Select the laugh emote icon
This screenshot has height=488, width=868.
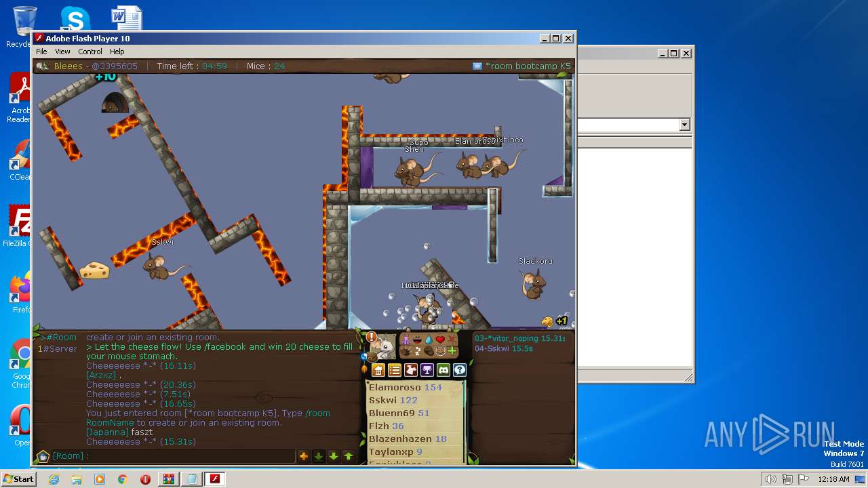(418, 340)
